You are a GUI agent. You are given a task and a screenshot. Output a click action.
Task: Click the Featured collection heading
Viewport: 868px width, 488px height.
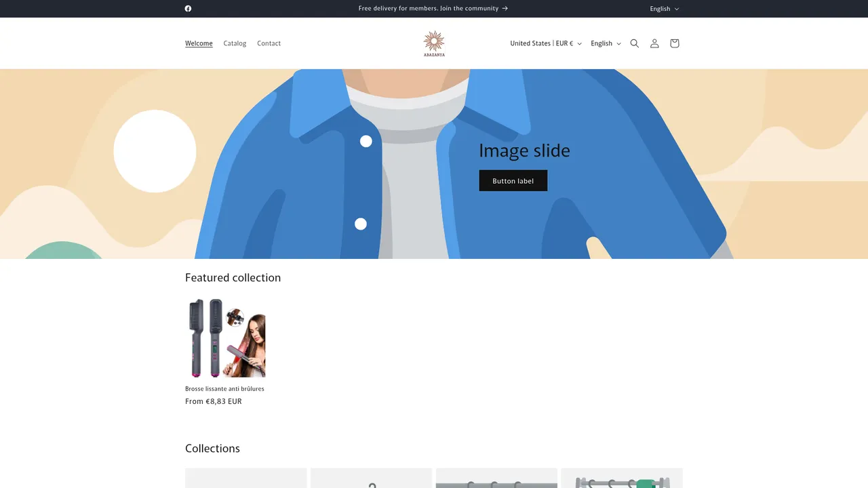click(233, 278)
